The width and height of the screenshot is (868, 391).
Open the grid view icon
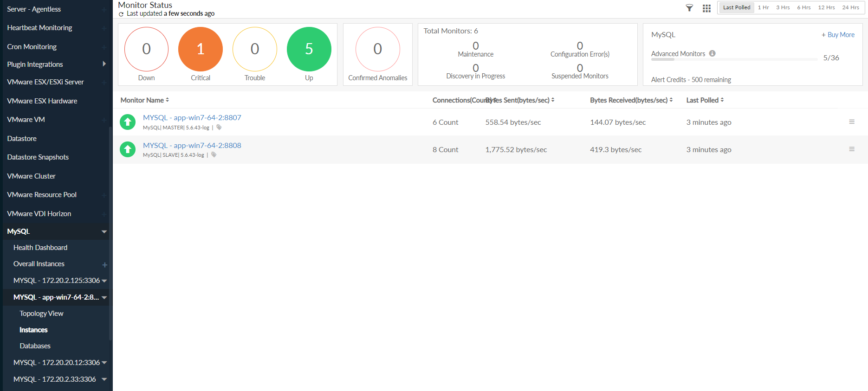pyautogui.click(x=706, y=8)
